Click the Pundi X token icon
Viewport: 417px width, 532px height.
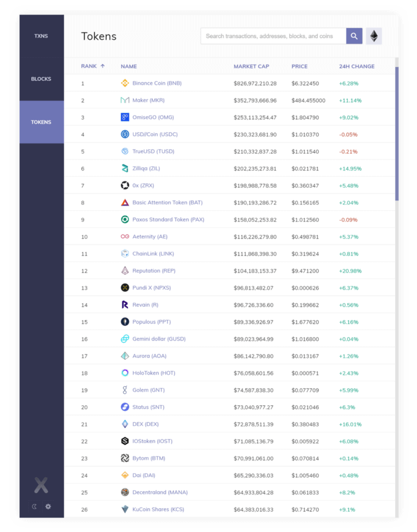[x=125, y=288]
